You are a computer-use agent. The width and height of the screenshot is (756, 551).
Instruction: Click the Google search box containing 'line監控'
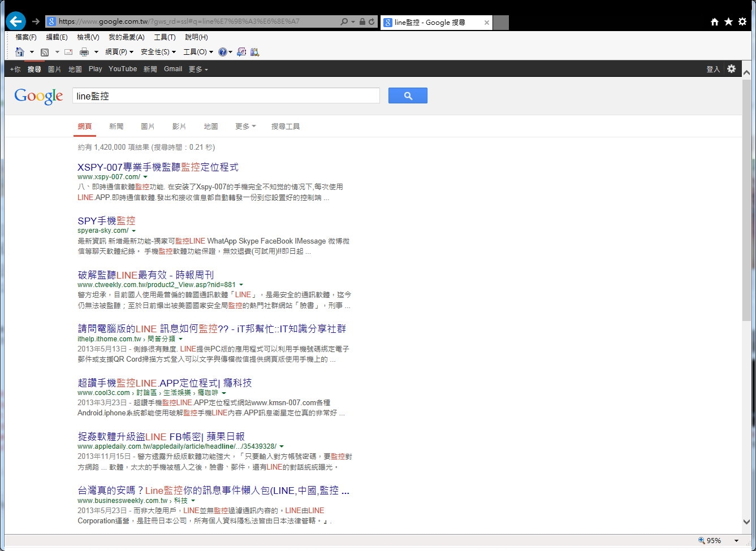coord(226,96)
